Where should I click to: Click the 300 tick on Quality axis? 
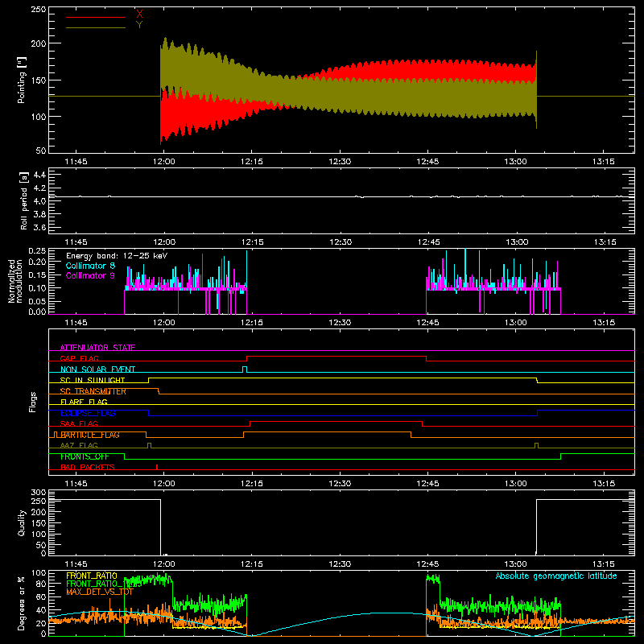39,493
